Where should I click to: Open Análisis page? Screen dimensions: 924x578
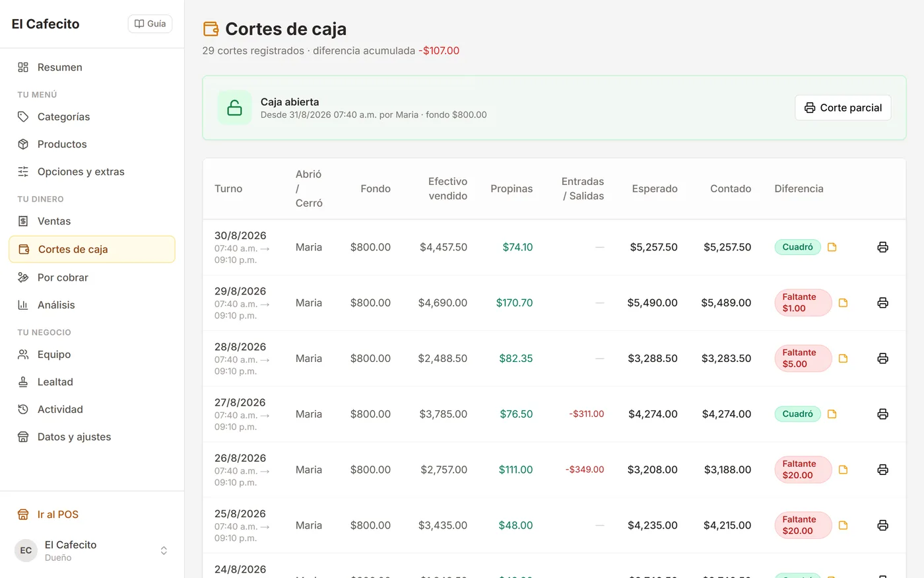coord(92,305)
